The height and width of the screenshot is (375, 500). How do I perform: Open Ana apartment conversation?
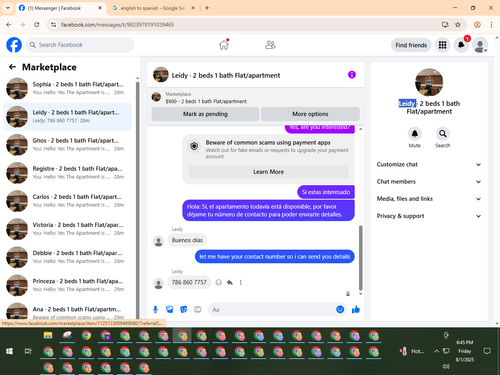tap(67, 311)
